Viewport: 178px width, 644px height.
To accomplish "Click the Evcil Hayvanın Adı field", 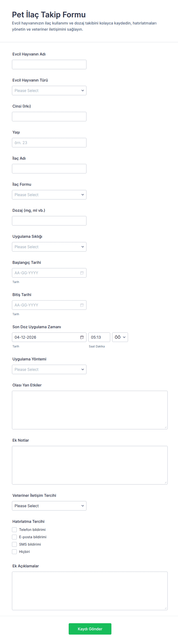I will tap(49, 65).
